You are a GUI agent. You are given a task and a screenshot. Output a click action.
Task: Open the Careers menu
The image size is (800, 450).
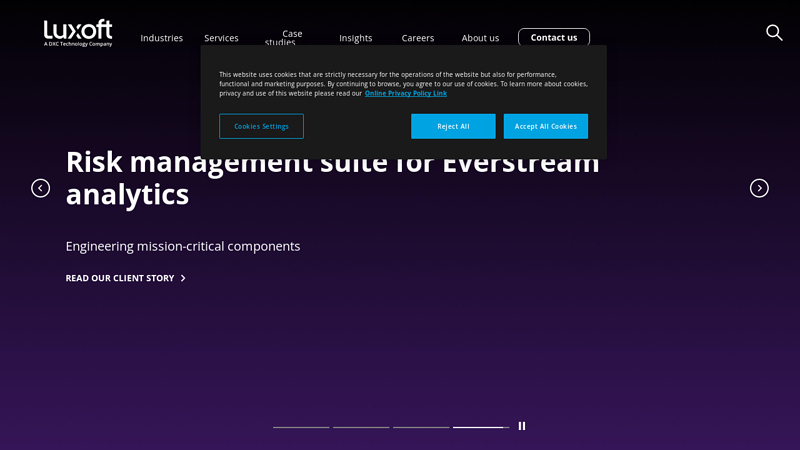point(418,38)
